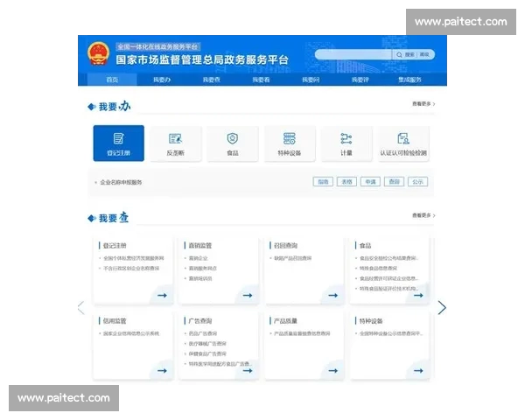Open 全国个体私营经济发展服务网 link
The height and width of the screenshot is (420, 525).
(134, 258)
